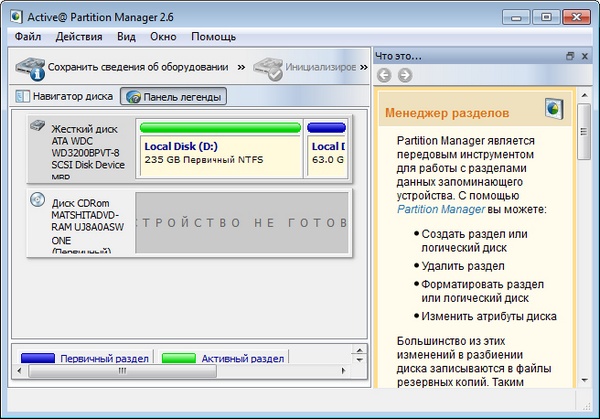Click Менеджер разделов pie chart icon
The width and height of the screenshot is (600, 419).
pyautogui.click(x=554, y=109)
